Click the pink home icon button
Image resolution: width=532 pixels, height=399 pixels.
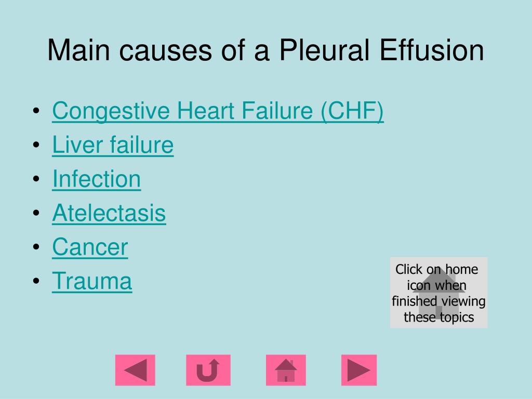(286, 370)
